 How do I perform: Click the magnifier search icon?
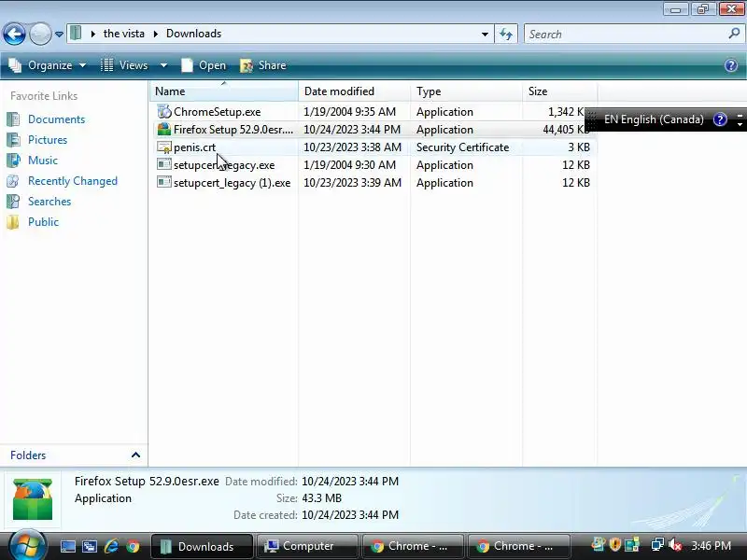(734, 34)
